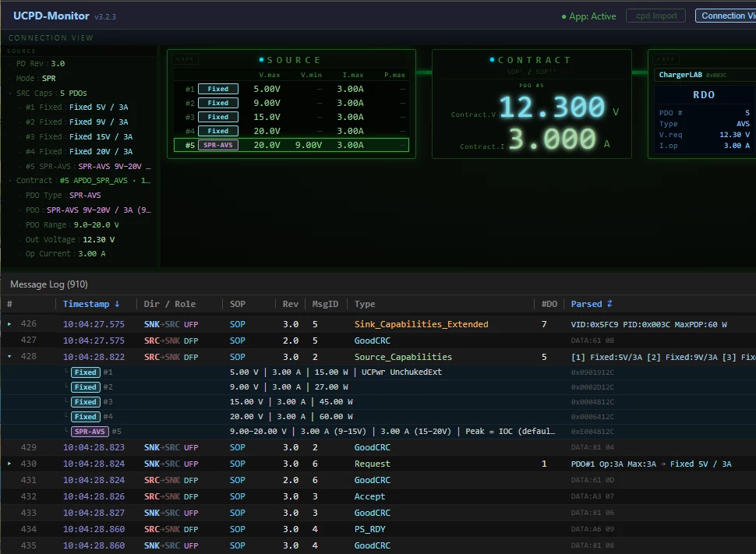Click the Request message type in row 430
Viewport: 756px width, 554px height.
click(373, 464)
